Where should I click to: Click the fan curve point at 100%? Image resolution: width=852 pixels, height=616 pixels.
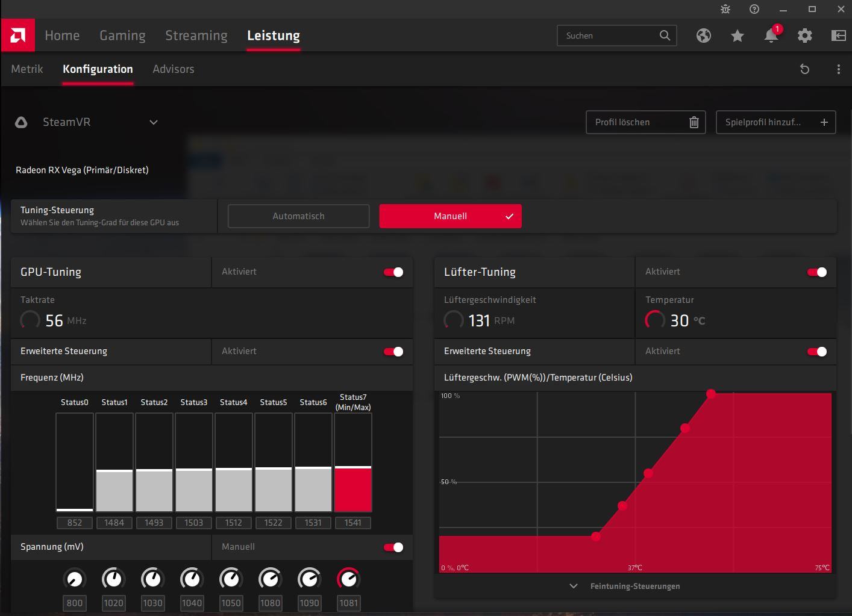(x=711, y=394)
